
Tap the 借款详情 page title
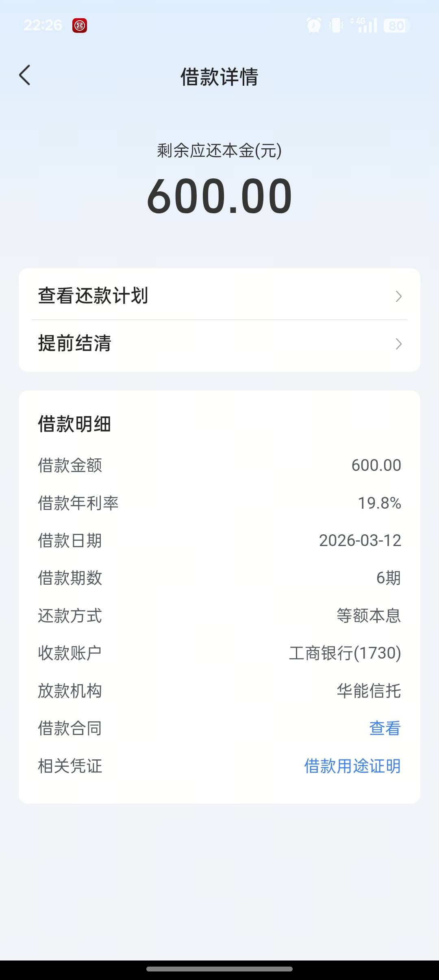[x=219, y=76]
